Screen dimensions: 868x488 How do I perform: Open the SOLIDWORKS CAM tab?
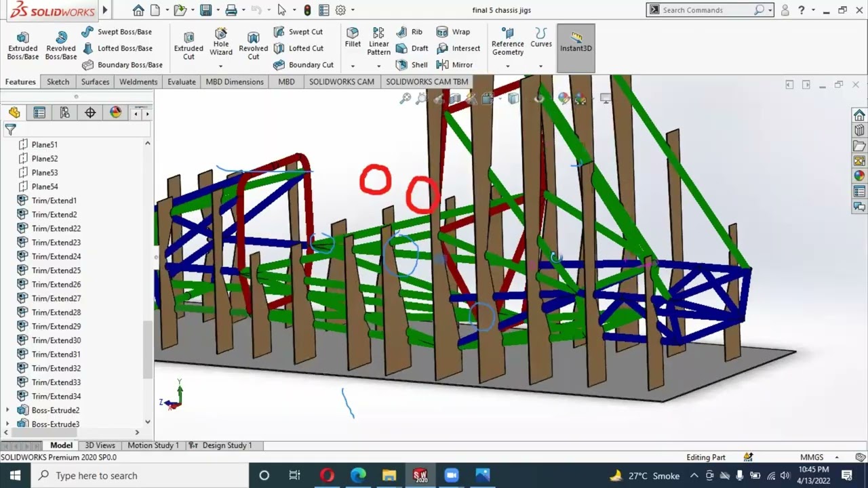click(342, 82)
